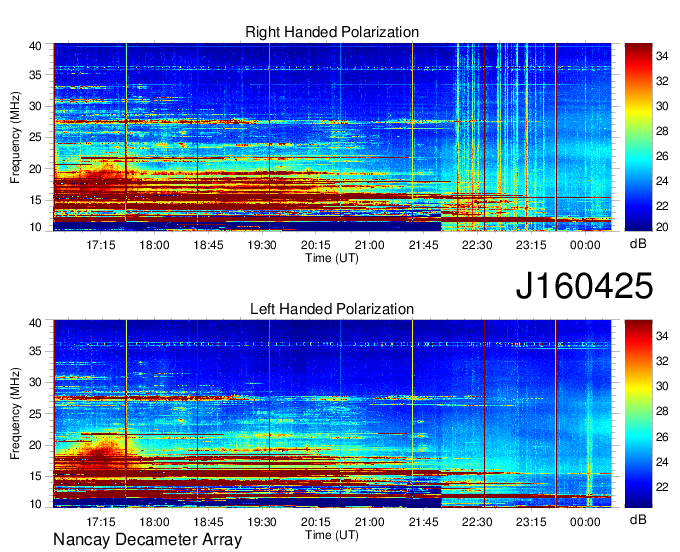Click the 21:45 time tick on the Left Handed plot
Image resolution: width=680 pixels, height=552 pixels.
pyautogui.click(x=423, y=522)
